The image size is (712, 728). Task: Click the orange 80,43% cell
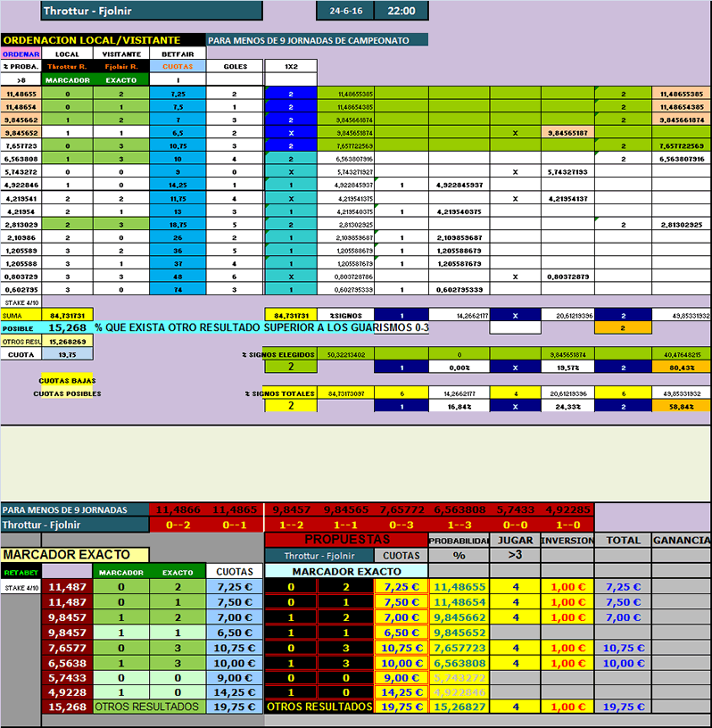682,368
